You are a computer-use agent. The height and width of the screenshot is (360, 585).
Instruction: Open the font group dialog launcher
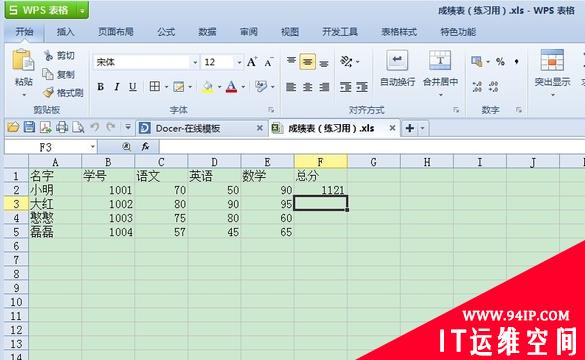[271, 110]
